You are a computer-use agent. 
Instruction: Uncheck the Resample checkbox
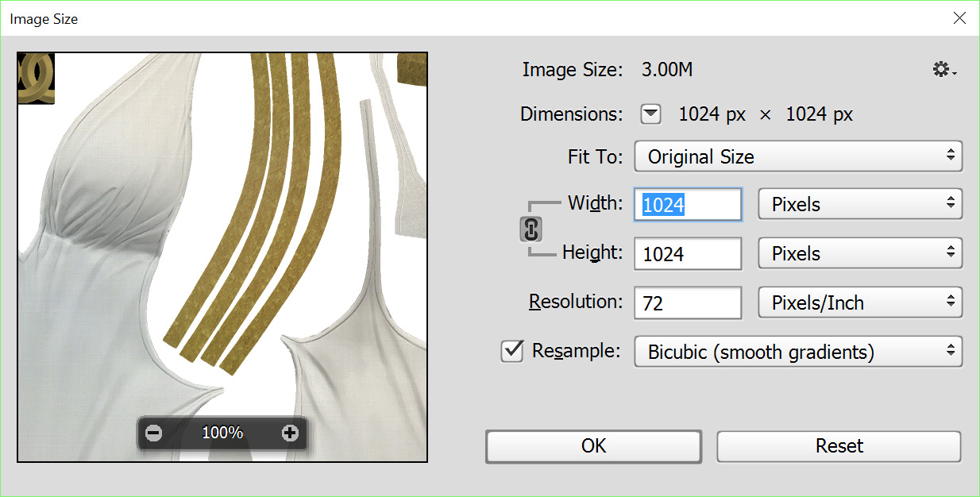point(513,351)
